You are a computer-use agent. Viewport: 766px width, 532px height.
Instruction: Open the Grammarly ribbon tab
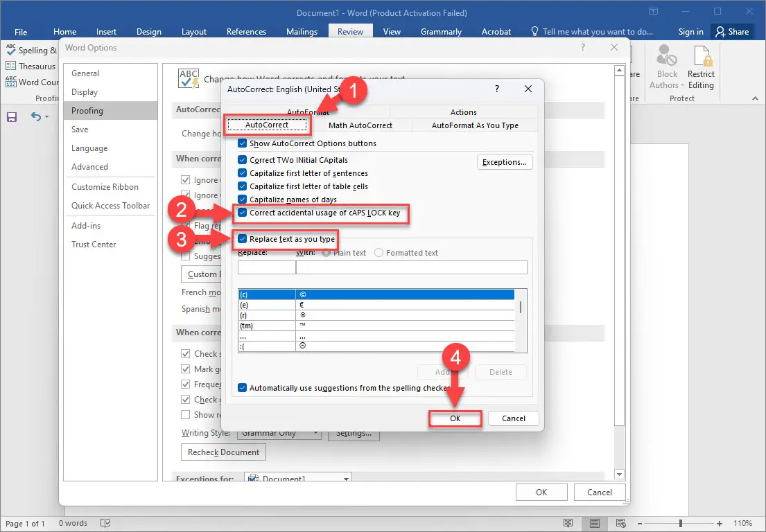[x=441, y=32]
